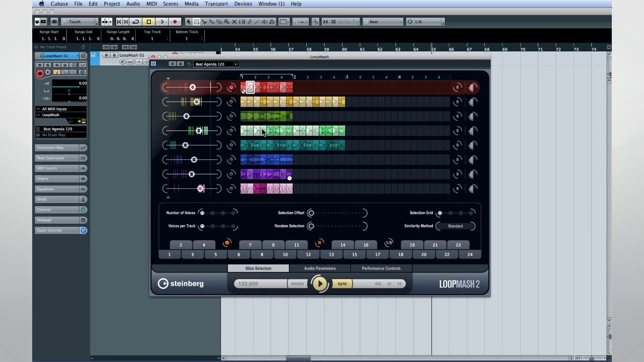Click the orange record scene icon
This screenshot has width=644, height=362.
[x=227, y=243]
